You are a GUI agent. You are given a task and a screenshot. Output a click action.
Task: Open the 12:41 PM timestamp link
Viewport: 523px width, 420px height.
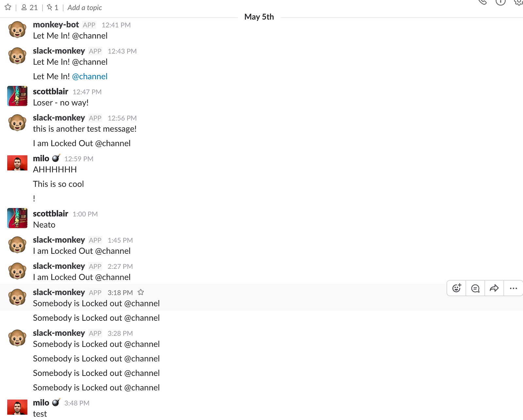pyautogui.click(x=116, y=25)
